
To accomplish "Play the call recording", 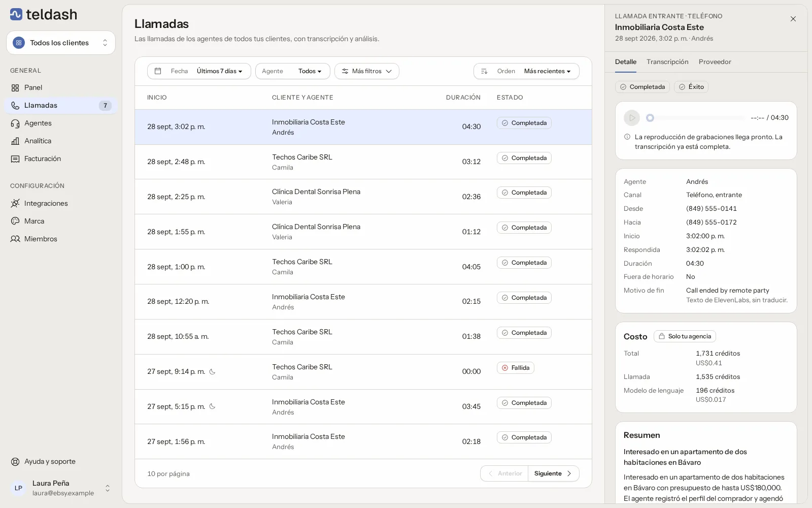I will (x=632, y=118).
